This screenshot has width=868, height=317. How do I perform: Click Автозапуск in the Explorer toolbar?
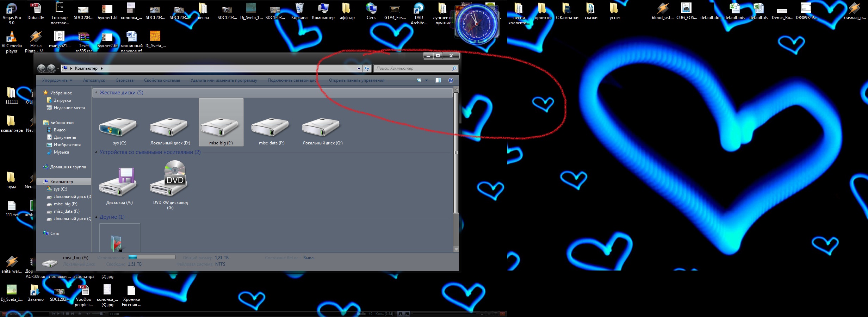(94, 80)
